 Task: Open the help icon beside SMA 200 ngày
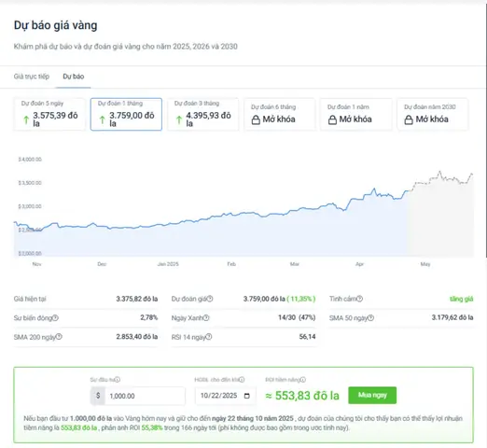[59, 337]
